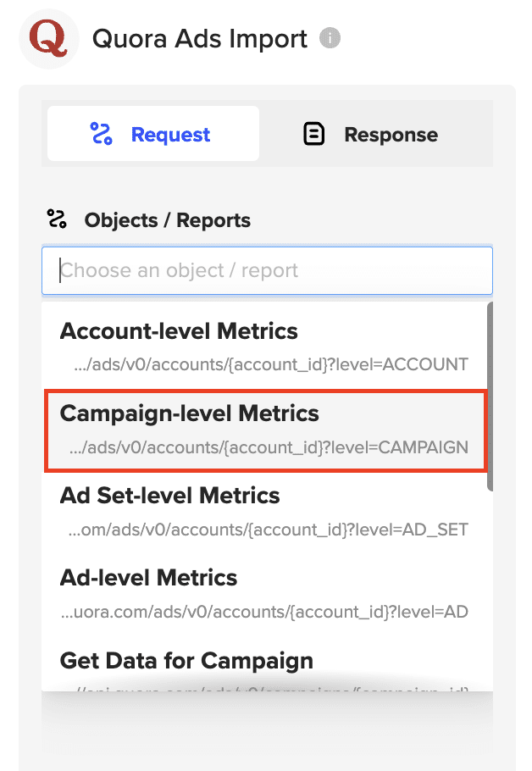The width and height of the screenshot is (532, 771).
Task: Select Account-level Metrics option
Action: [264, 347]
